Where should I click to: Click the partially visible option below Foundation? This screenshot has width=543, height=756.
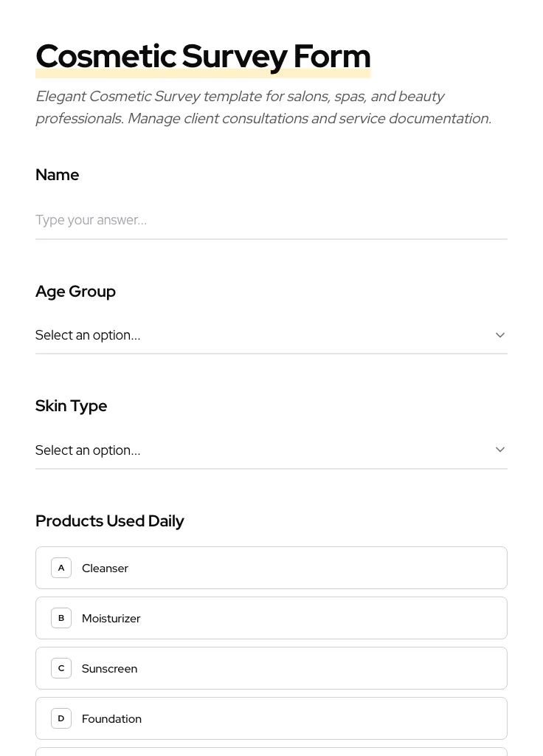pyautogui.click(x=271, y=752)
